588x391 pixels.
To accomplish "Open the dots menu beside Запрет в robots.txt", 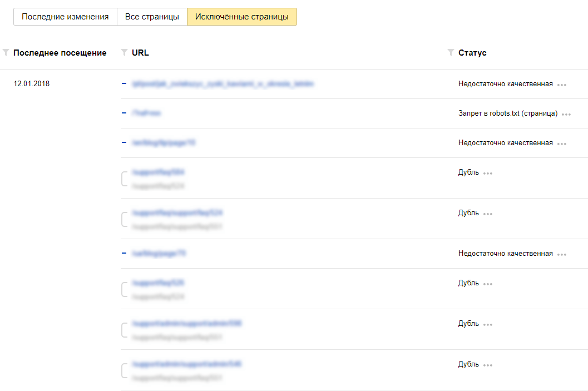I will (x=566, y=114).
